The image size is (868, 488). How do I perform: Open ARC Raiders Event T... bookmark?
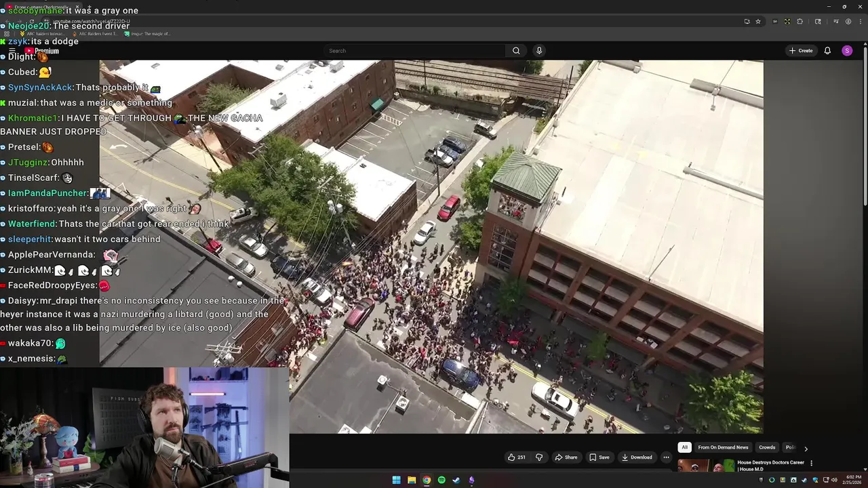pos(94,34)
